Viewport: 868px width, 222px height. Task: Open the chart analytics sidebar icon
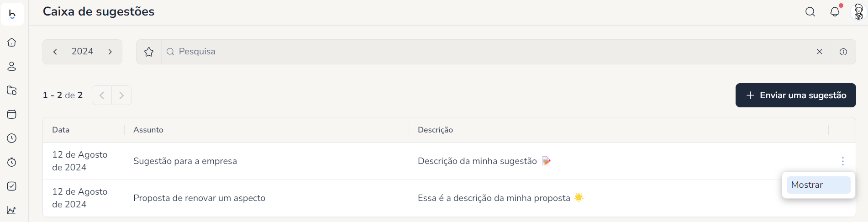click(12, 210)
